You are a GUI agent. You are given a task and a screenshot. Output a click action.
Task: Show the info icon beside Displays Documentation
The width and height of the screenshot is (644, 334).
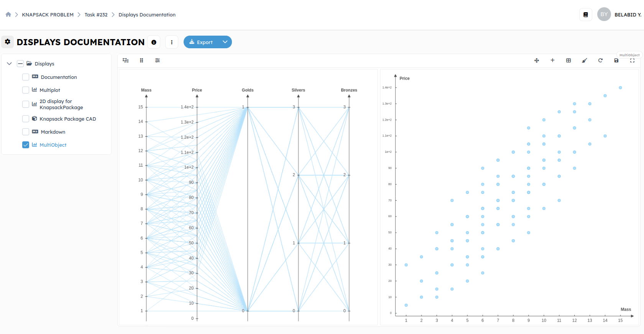coord(154,42)
